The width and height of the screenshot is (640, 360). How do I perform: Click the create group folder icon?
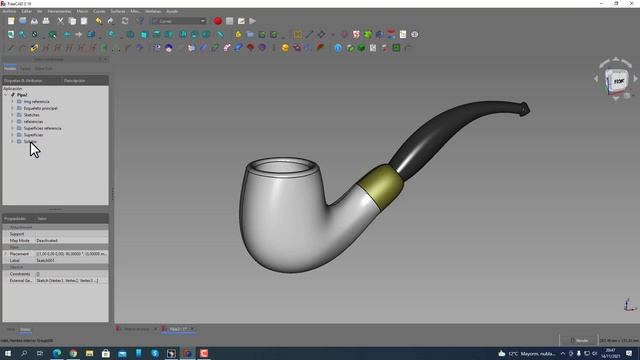click(x=250, y=35)
